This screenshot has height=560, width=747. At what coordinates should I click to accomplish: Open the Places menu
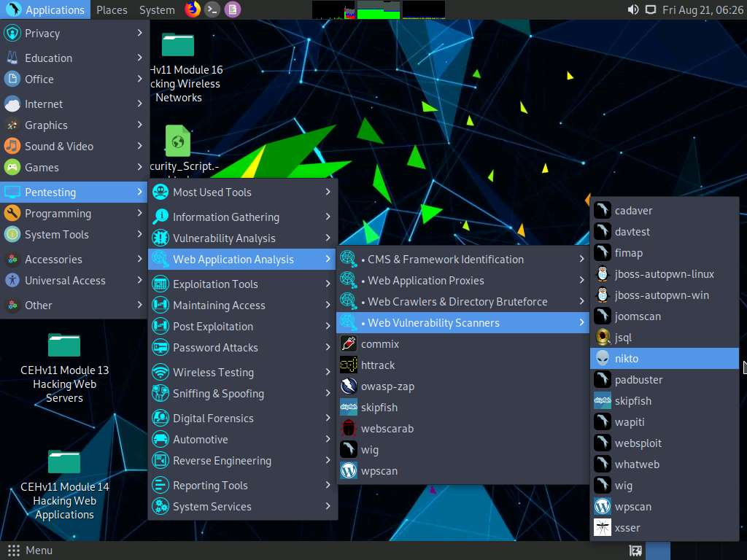tap(112, 9)
